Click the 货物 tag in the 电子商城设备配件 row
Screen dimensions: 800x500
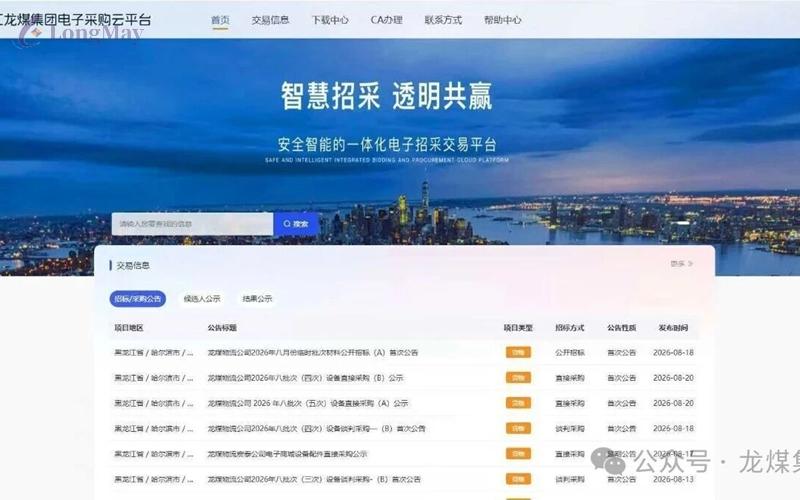coord(518,454)
